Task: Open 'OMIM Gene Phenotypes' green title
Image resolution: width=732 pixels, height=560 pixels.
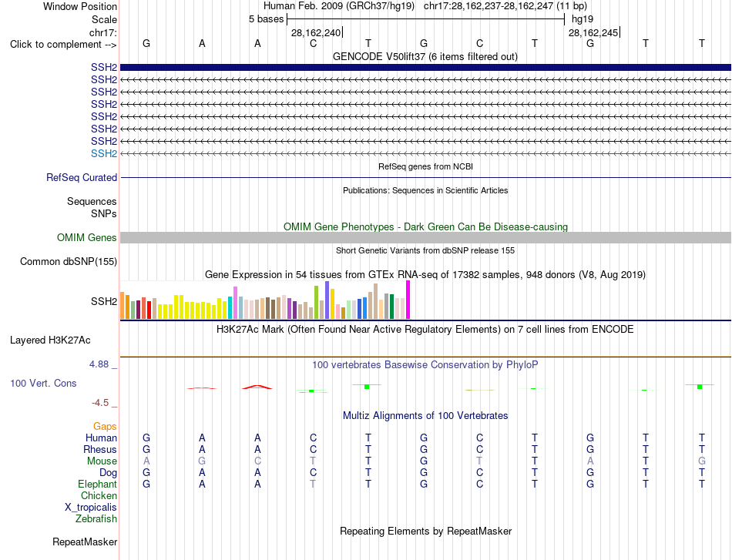Action: (425, 226)
